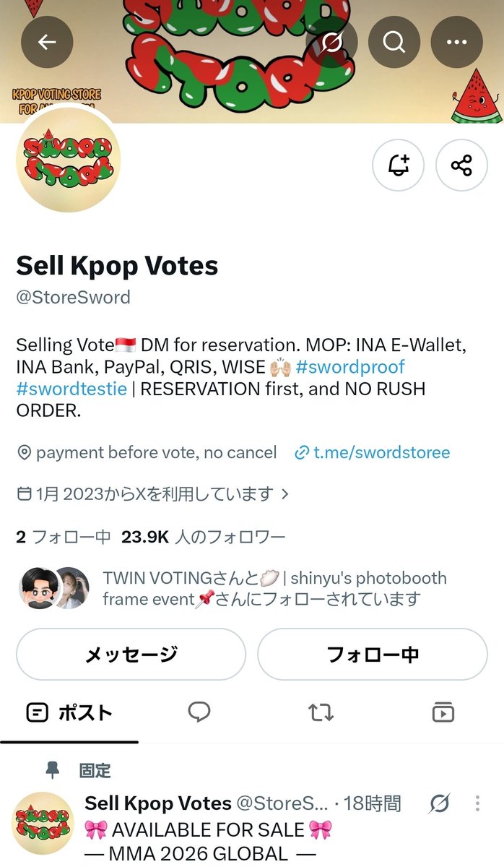Open the three-dot more options menu in header
Screen dimensions: 504x867
point(456,42)
